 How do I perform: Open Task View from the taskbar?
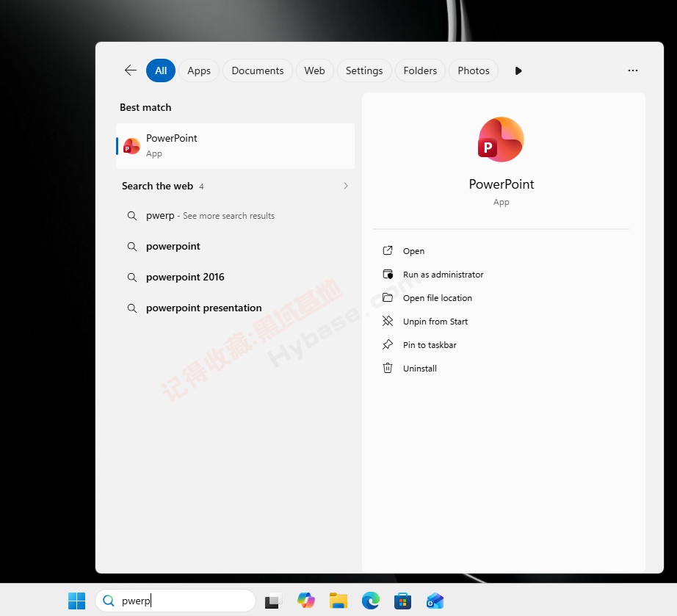272,601
